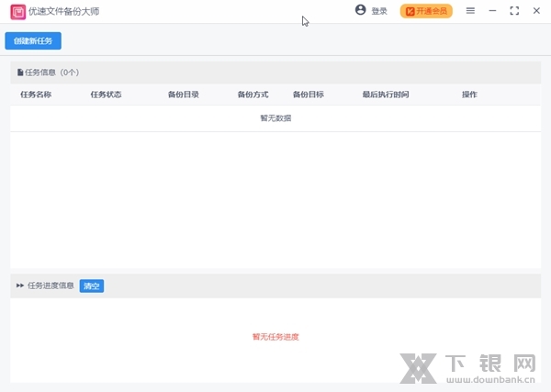Click the 备份目录 column header

[x=183, y=95]
